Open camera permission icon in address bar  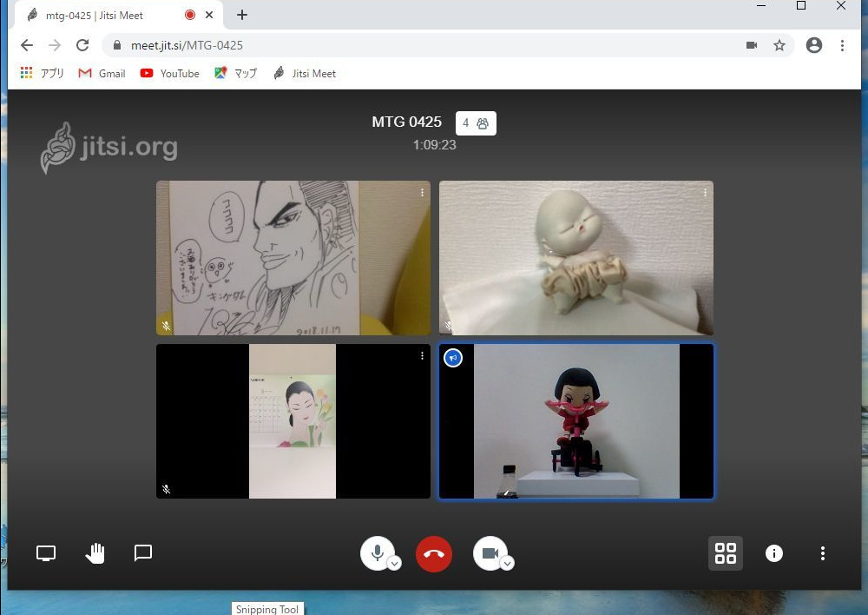click(751, 45)
